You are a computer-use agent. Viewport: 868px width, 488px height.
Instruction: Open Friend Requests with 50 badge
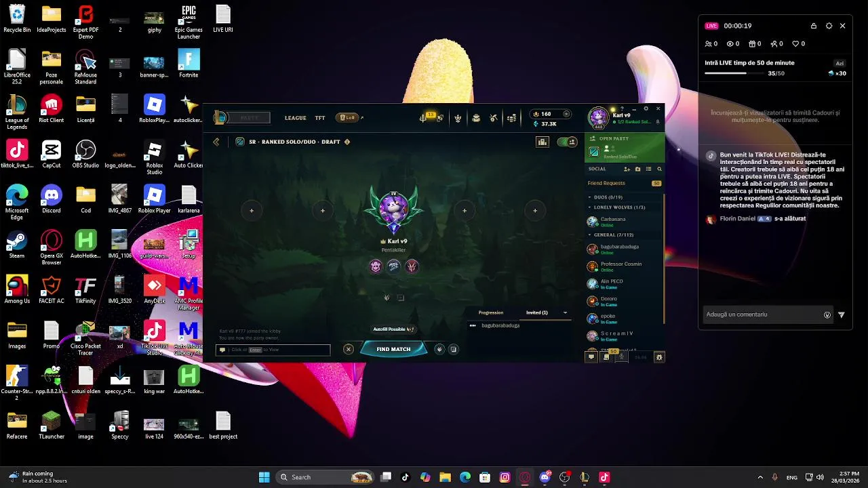coord(625,183)
